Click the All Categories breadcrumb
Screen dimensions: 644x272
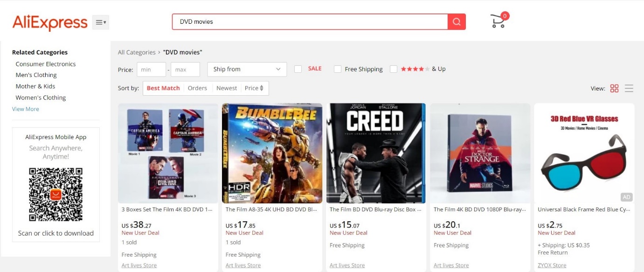pyautogui.click(x=137, y=52)
